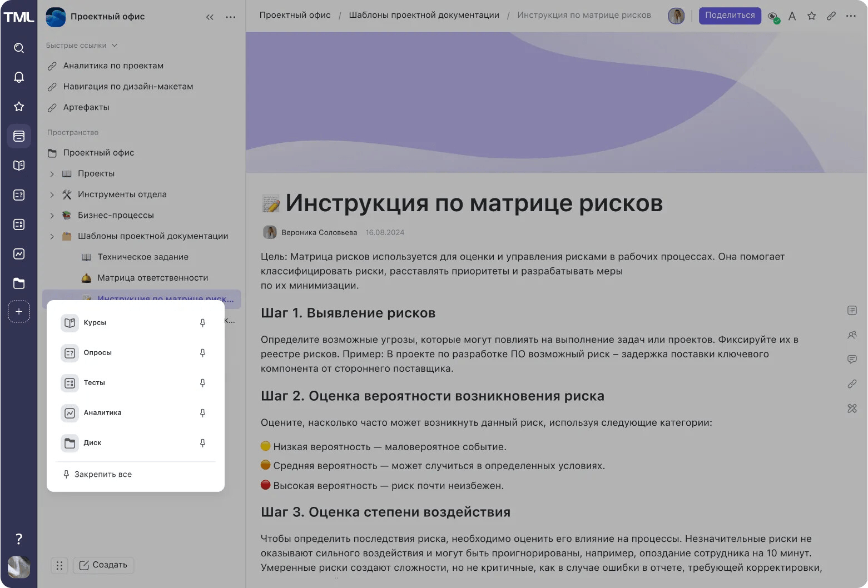Click the Создать button
868x588 pixels.
point(103,565)
